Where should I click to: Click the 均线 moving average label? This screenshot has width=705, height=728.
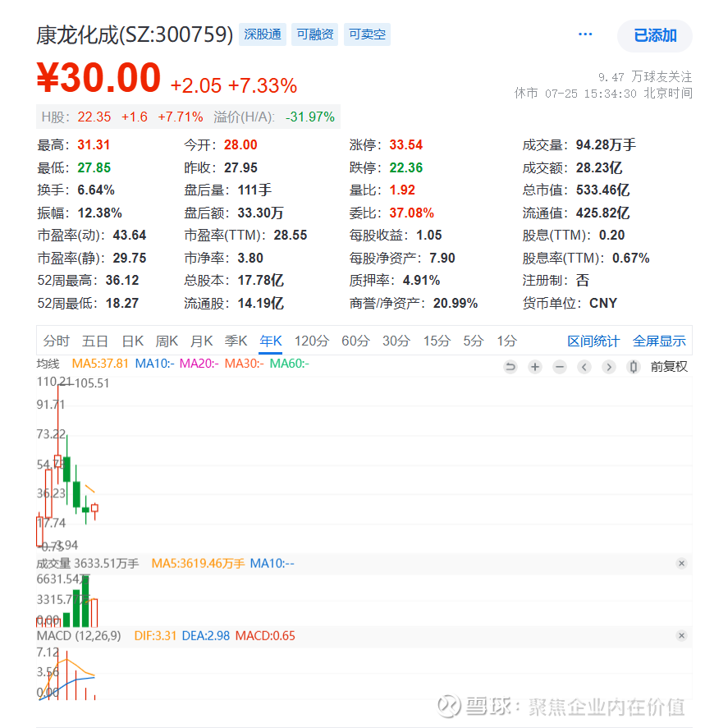[48, 364]
